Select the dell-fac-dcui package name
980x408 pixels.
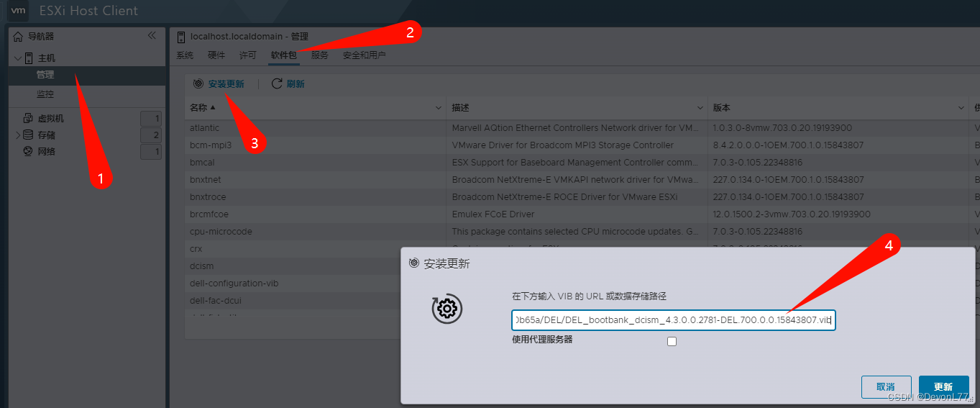pyautogui.click(x=216, y=301)
